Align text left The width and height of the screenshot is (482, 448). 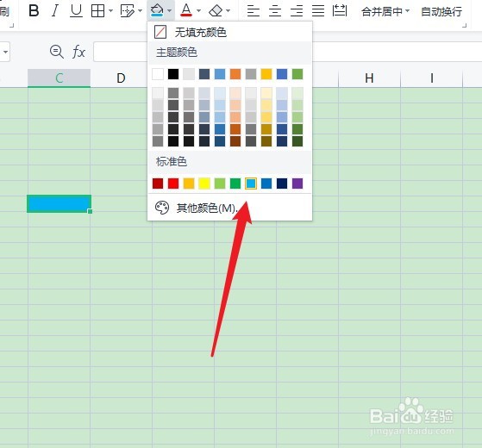click(x=254, y=11)
